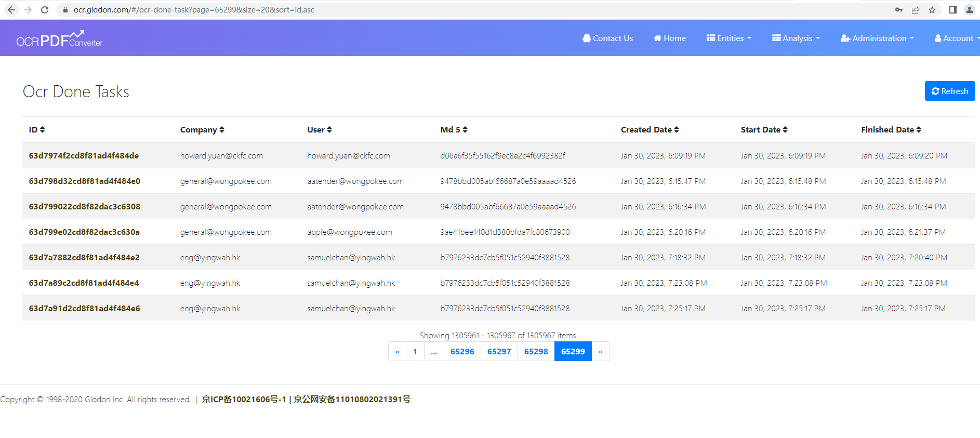Select current page 65299
The width and height of the screenshot is (980, 438).
[573, 351]
